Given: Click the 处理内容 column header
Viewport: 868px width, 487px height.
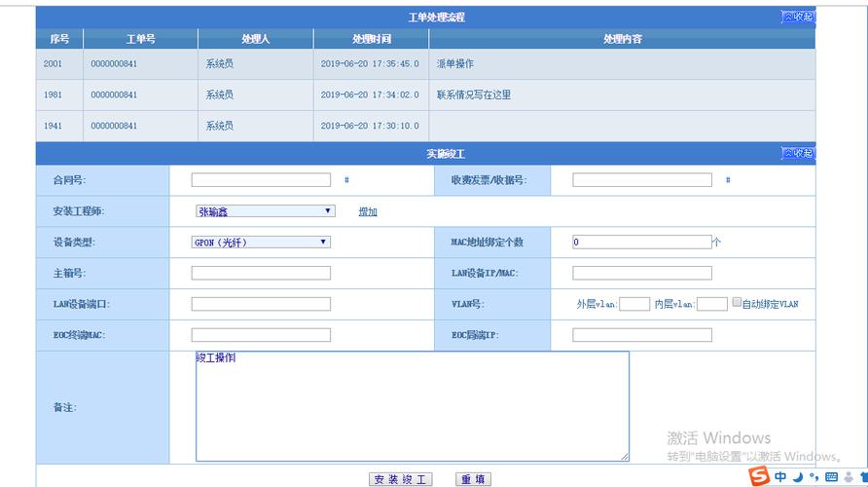Looking at the screenshot, I should coord(622,39).
